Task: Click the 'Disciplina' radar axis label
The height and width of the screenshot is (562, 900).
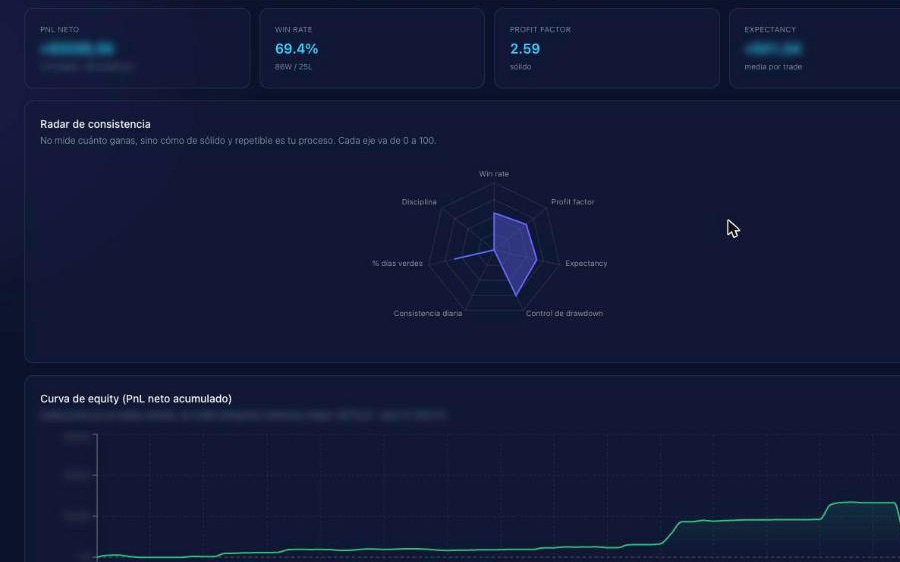Action: pyautogui.click(x=419, y=201)
